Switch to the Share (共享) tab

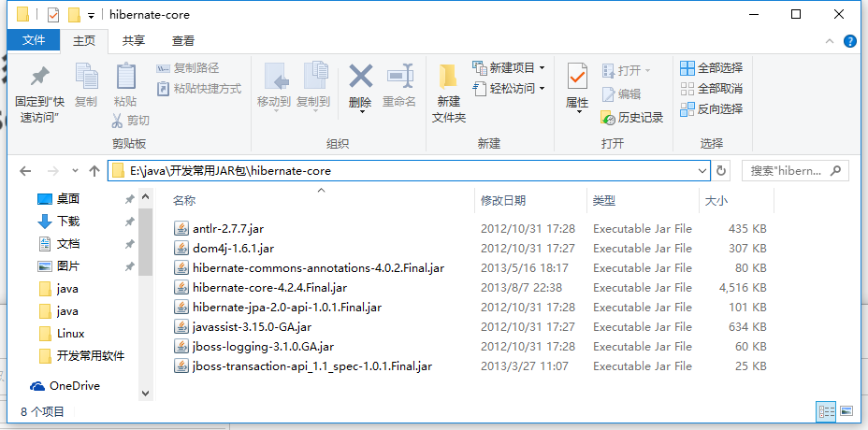pos(134,40)
